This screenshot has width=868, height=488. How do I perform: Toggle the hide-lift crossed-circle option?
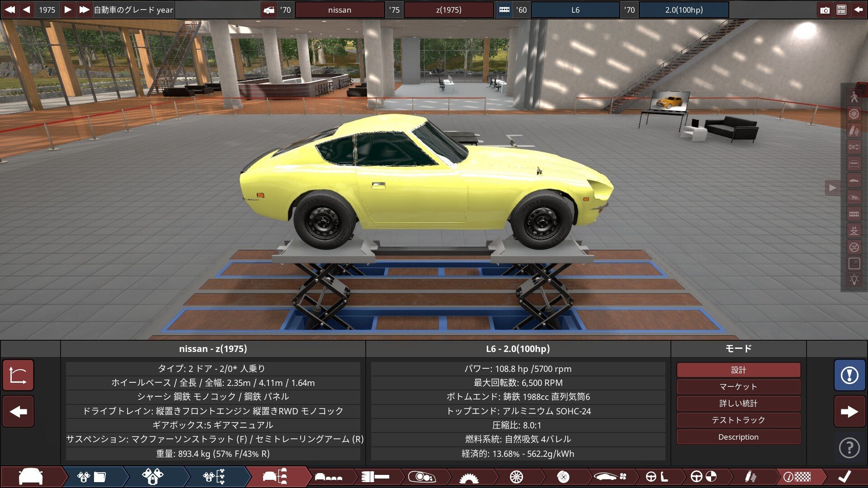(x=854, y=247)
